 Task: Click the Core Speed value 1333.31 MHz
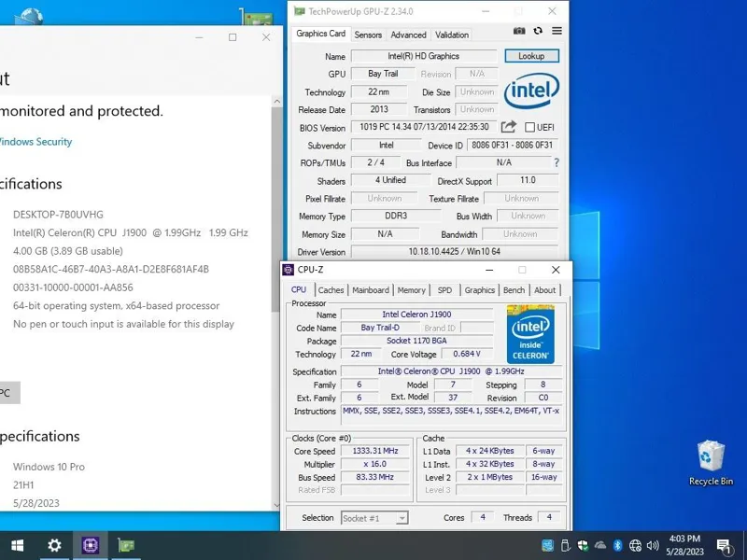pyautogui.click(x=375, y=451)
